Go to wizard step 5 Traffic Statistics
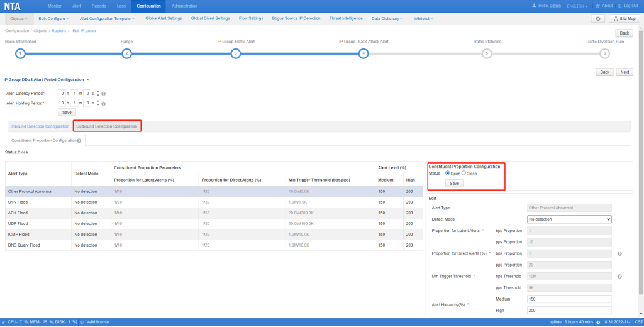This screenshot has width=644, height=327. point(487,54)
